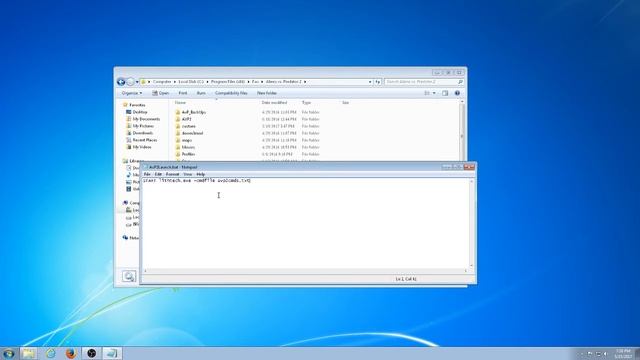This screenshot has height=360, width=640.
Task: Select the custom folder
Action: tap(189, 126)
